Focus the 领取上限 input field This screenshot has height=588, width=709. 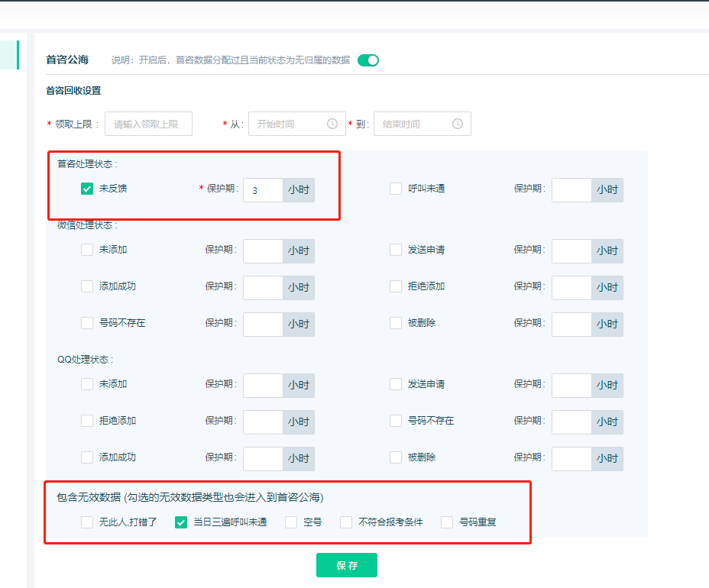pos(148,124)
